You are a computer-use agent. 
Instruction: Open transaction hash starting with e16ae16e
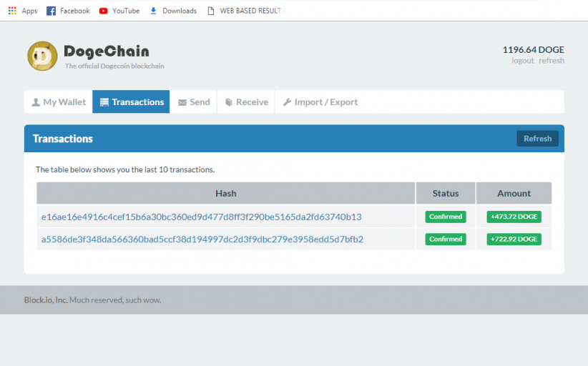201,217
